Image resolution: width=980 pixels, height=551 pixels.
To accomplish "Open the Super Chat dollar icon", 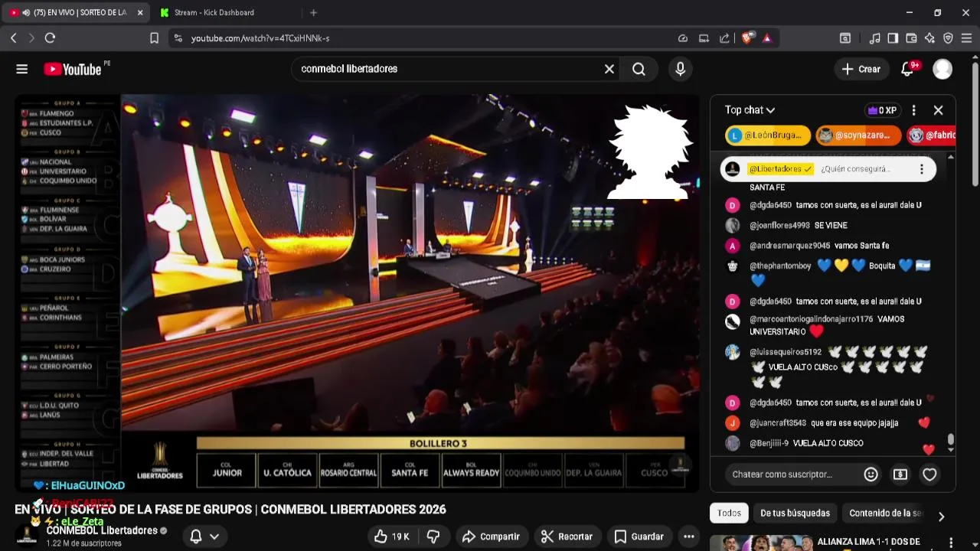I will coord(900,474).
